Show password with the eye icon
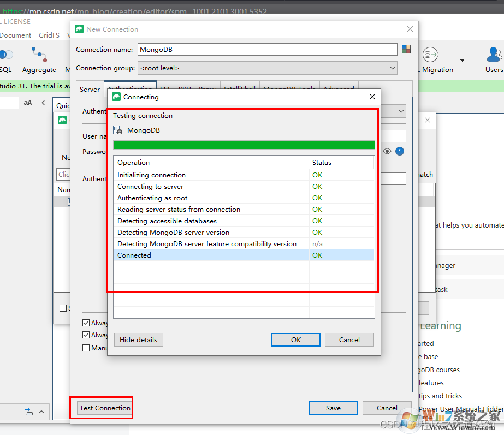Screen dimensions: 504x435 387,151
